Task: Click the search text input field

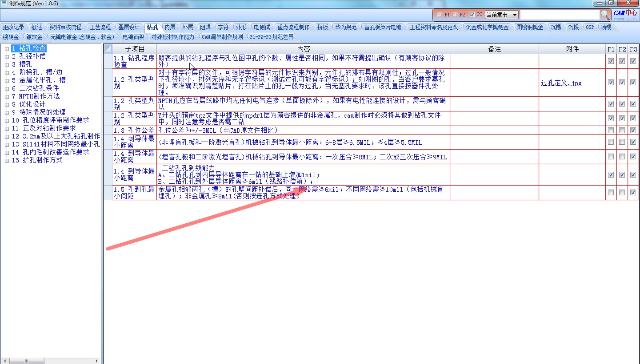Action: pos(560,15)
